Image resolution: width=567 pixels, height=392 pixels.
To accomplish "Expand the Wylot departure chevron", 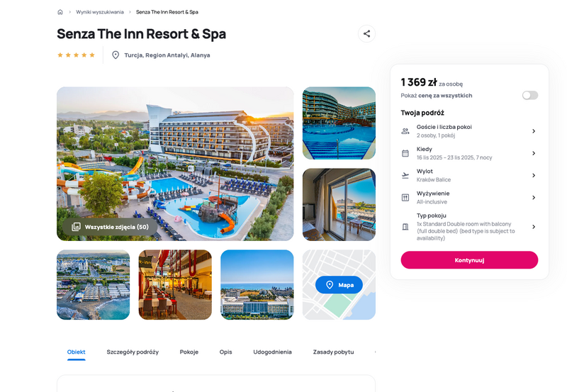I will pos(534,175).
